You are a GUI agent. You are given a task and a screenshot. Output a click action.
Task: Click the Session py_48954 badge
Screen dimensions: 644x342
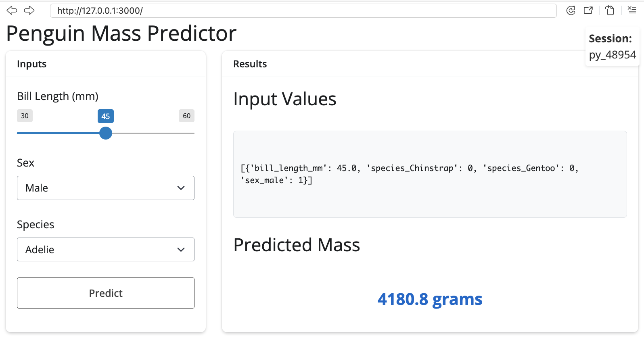[x=612, y=47]
